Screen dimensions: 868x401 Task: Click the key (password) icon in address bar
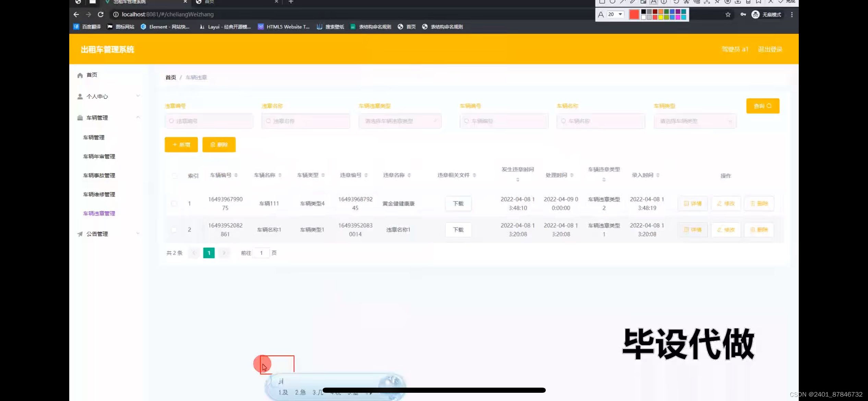(743, 14)
